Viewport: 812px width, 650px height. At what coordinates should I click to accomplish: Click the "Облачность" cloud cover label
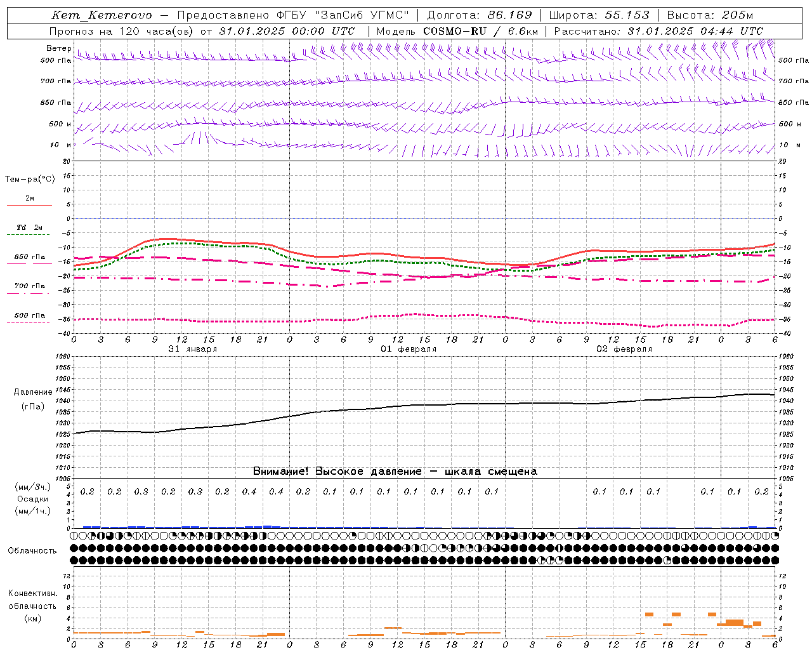[32, 551]
